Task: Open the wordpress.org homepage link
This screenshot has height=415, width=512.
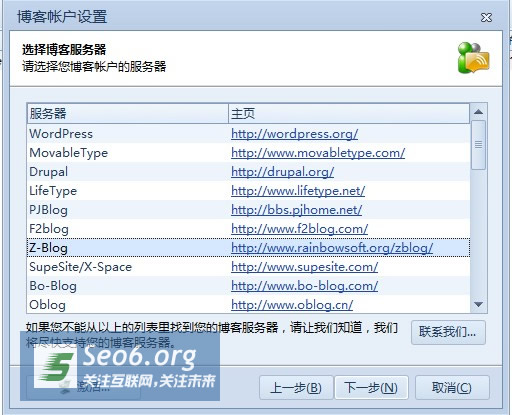Action: (294, 134)
